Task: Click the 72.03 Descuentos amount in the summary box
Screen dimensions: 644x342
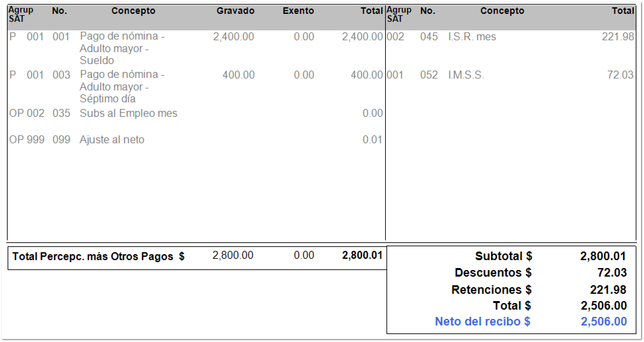Action: 612,273
